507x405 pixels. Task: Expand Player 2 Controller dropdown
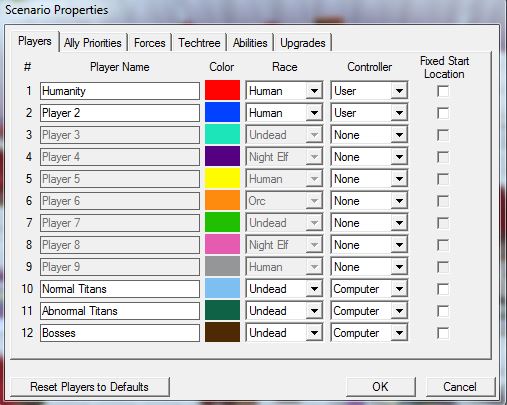pyautogui.click(x=369, y=113)
